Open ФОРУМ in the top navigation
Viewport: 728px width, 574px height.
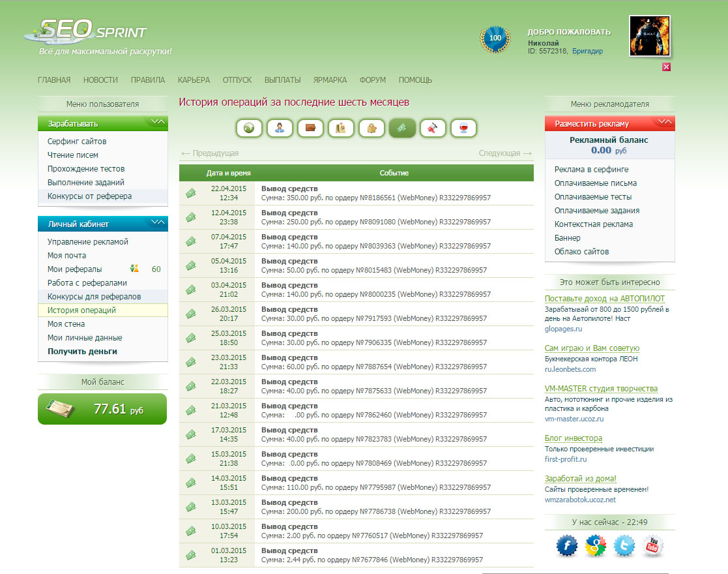click(372, 80)
